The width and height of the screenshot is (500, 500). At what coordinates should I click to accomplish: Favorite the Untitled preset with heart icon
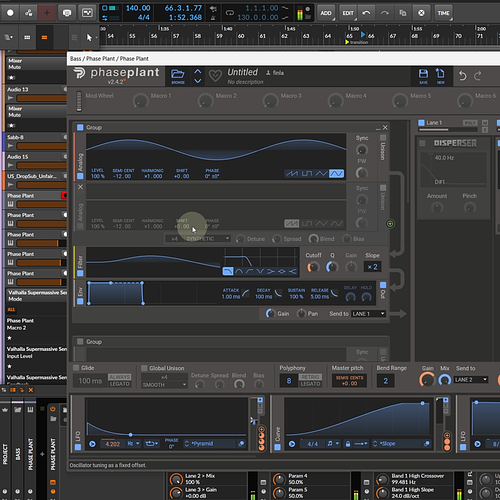(x=215, y=76)
